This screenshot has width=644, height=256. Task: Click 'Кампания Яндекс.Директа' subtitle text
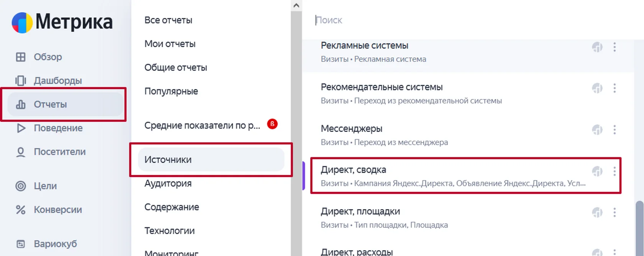[403, 183]
